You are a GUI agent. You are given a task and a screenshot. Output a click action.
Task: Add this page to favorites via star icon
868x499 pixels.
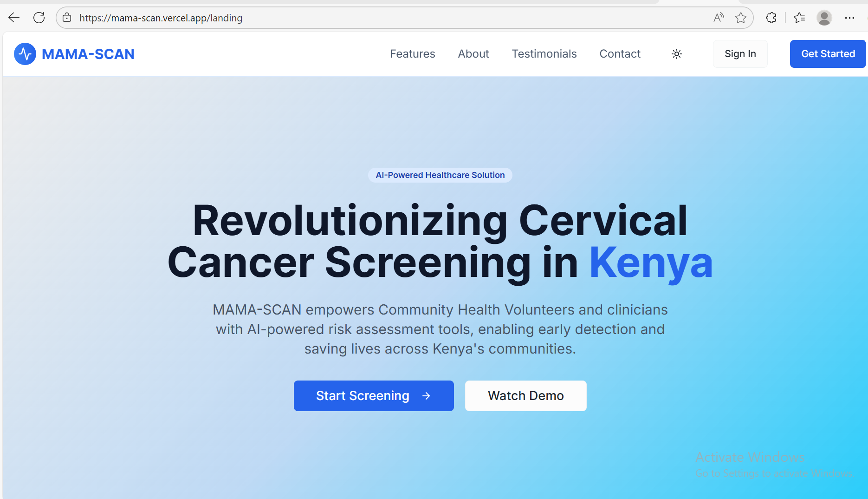click(x=741, y=18)
